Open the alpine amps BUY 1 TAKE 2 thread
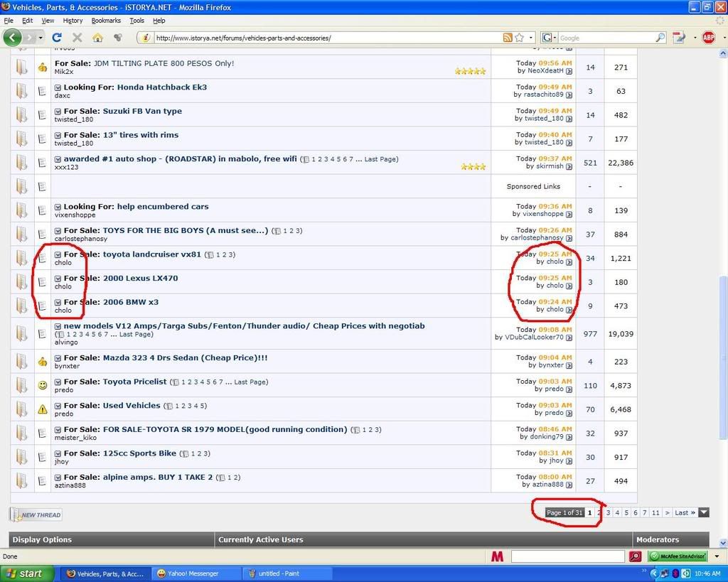Screen dimensions: 728x582 pyautogui.click(x=158, y=477)
